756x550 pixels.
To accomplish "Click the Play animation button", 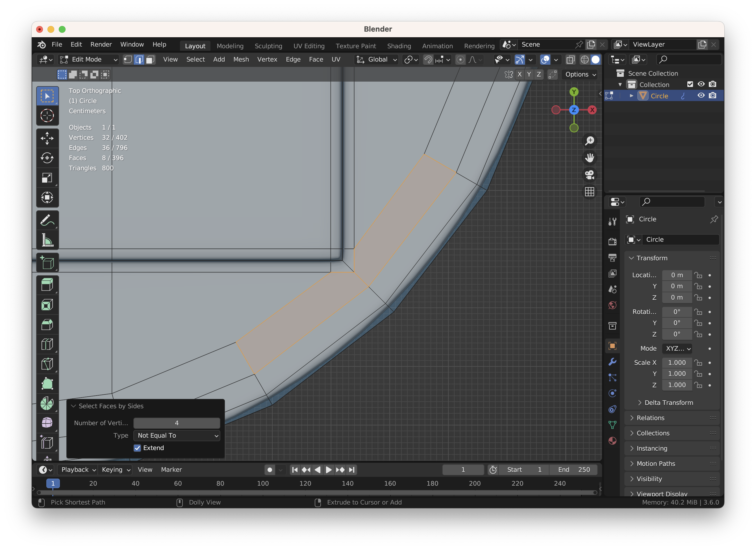I will (x=328, y=470).
